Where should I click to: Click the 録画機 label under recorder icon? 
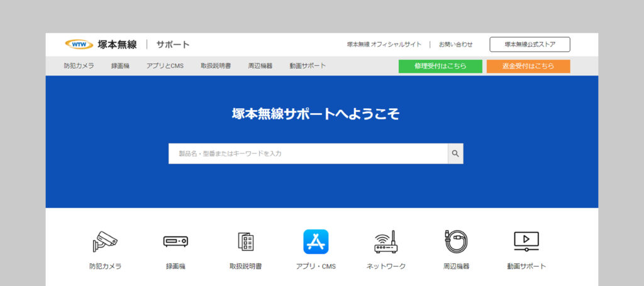pyautogui.click(x=175, y=267)
